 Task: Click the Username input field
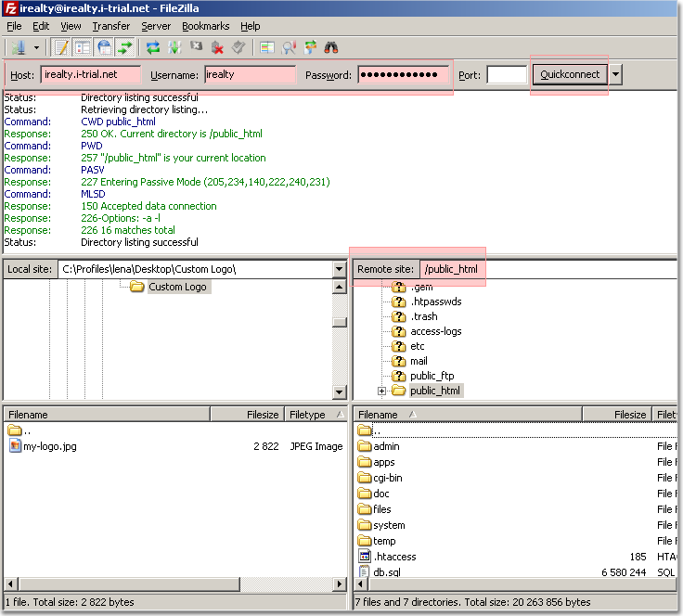click(x=250, y=74)
